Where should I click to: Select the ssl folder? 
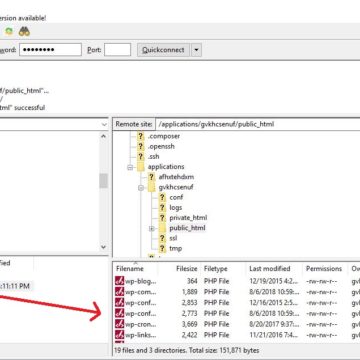point(173,238)
